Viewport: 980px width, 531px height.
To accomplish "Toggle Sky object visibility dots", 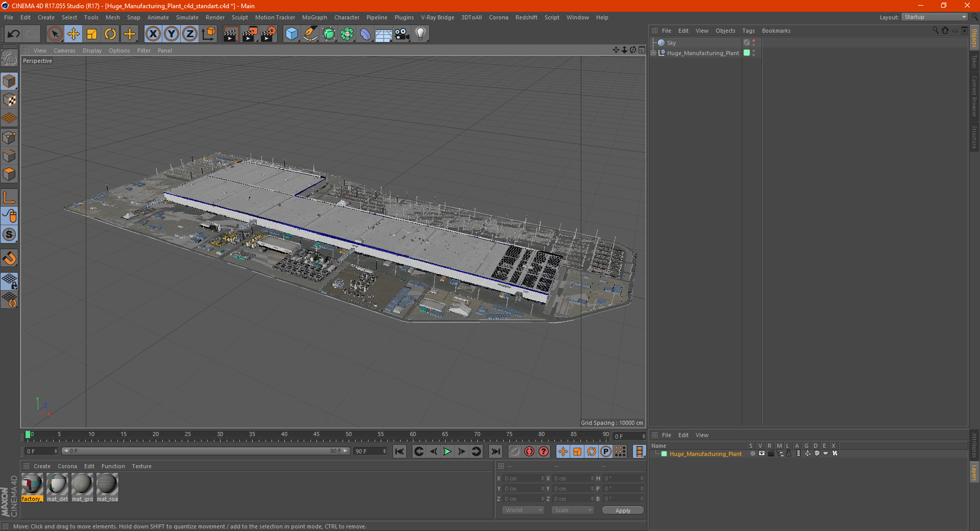I will 753,43.
